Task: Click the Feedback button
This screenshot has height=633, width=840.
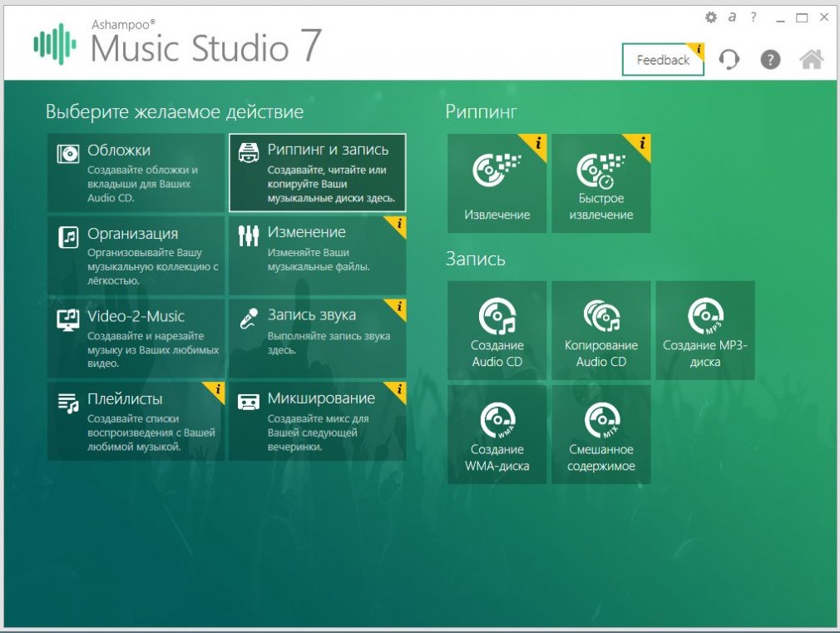Action: (663, 60)
